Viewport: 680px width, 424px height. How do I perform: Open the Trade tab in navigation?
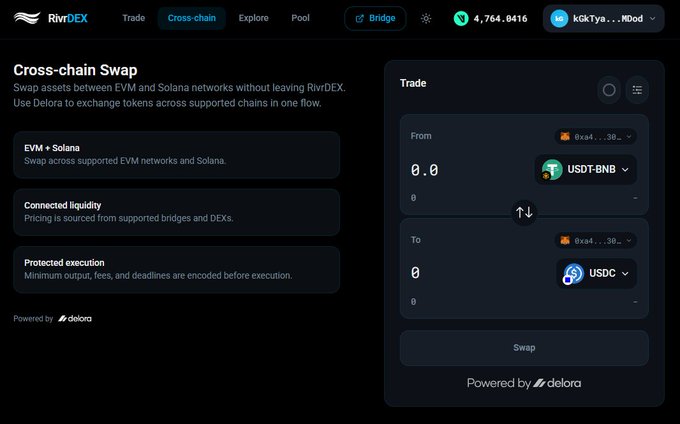[x=134, y=18]
